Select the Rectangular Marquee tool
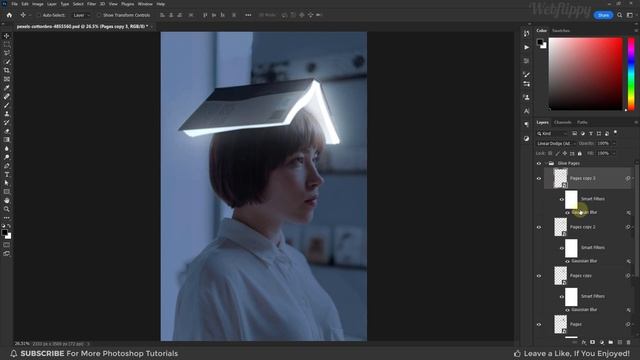The image size is (640, 360). coord(7,44)
